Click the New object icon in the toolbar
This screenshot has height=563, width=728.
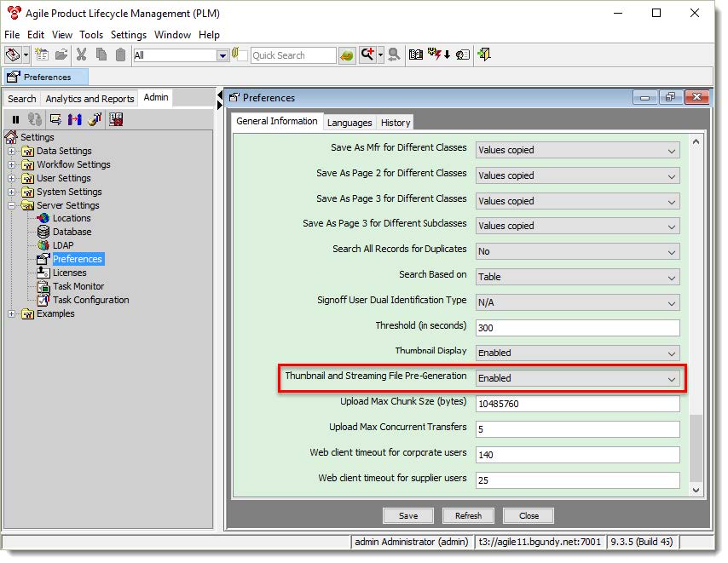point(41,55)
